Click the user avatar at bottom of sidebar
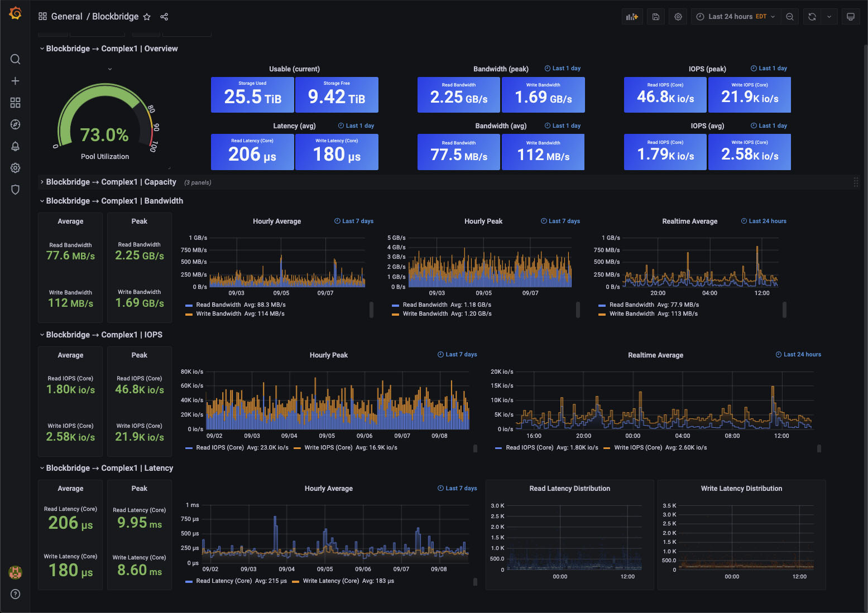Screen dimensions: 868x613 coord(15,572)
